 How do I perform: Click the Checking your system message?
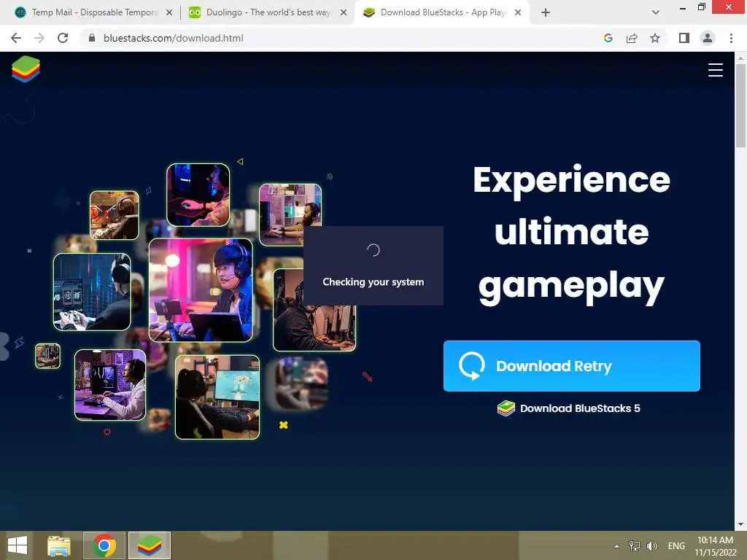pos(373,282)
